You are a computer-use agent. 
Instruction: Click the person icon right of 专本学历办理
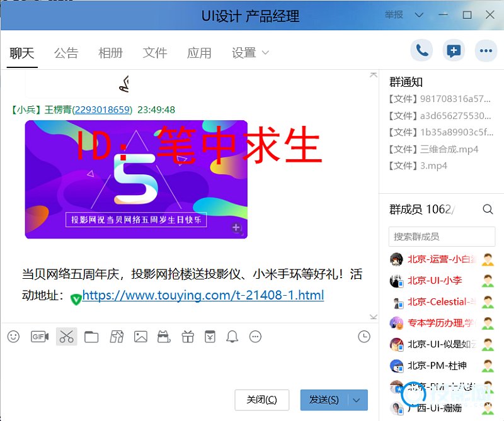[488, 323]
